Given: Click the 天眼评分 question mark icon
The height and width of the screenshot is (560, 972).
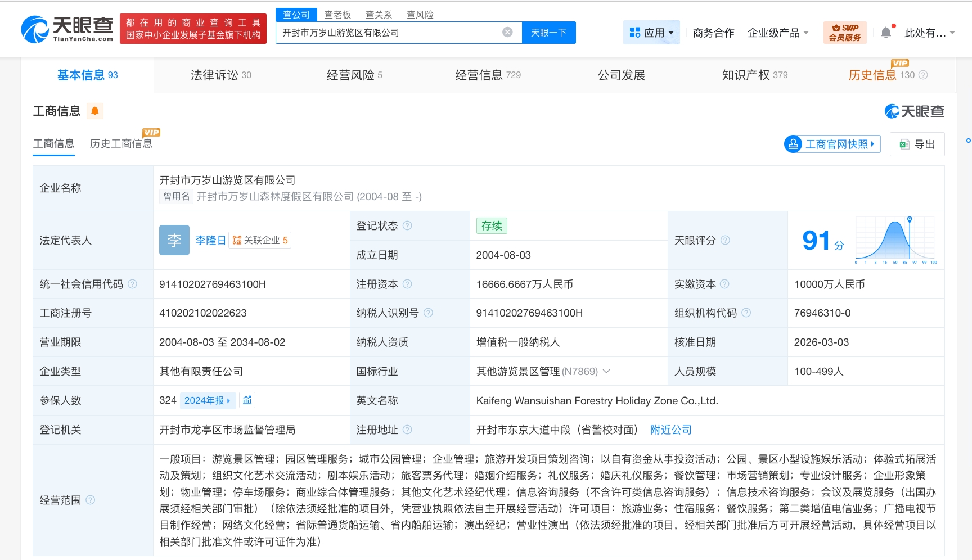Looking at the screenshot, I should [x=725, y=240].
